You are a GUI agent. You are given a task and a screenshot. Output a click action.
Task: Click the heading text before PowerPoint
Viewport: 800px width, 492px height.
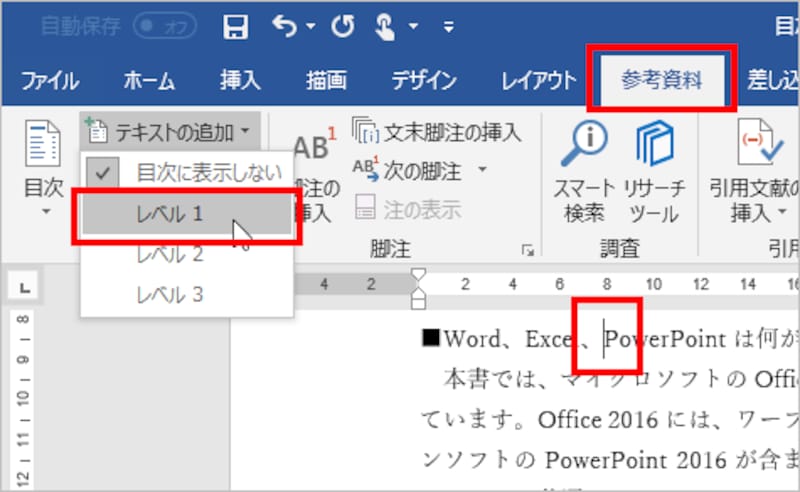point(512,339)
